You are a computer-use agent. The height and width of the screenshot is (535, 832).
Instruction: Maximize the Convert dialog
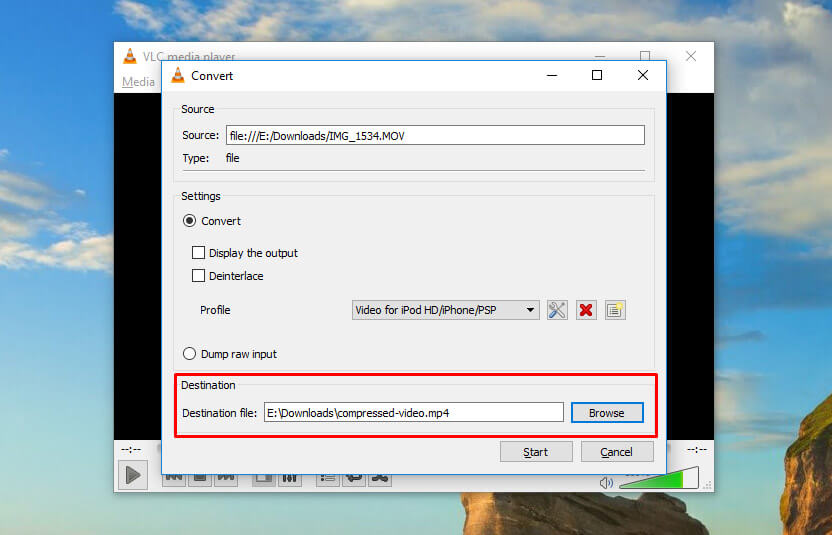[597, 75]
